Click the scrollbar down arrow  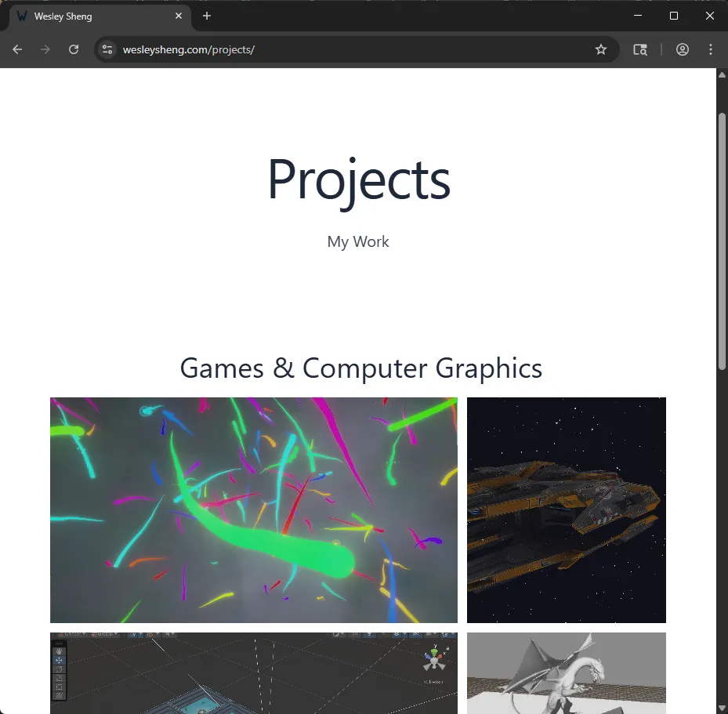click(x=722, y=707)
